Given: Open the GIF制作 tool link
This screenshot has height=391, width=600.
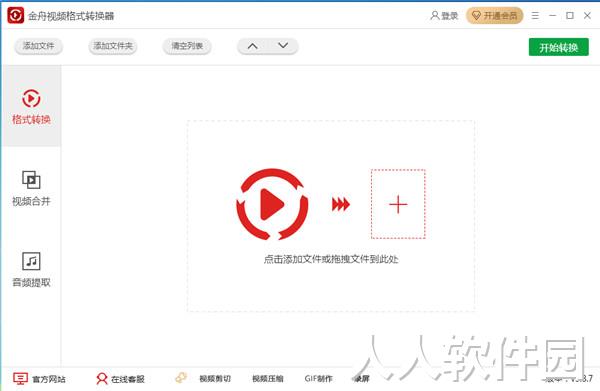Looking at the screenshot, I should pyautogui.click(x=318, y=379).
